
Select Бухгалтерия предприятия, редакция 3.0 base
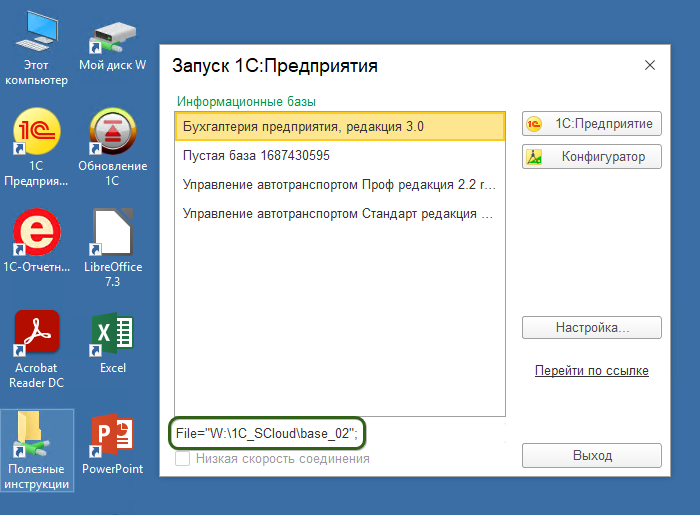point(340,126)
